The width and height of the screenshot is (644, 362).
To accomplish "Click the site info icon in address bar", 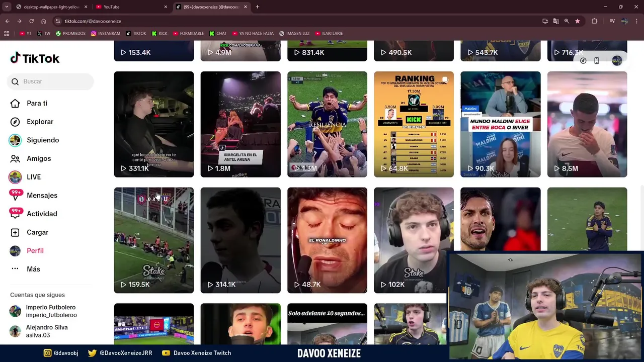I will tap(58, 21).
